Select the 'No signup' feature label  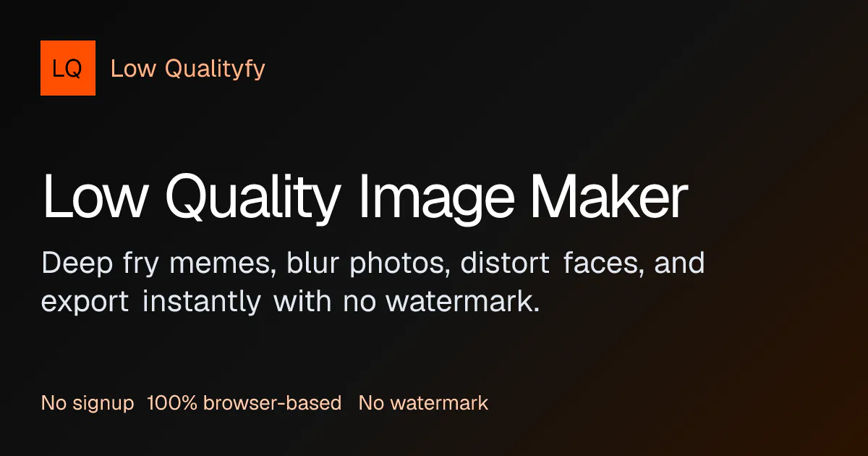click(88, 403)
